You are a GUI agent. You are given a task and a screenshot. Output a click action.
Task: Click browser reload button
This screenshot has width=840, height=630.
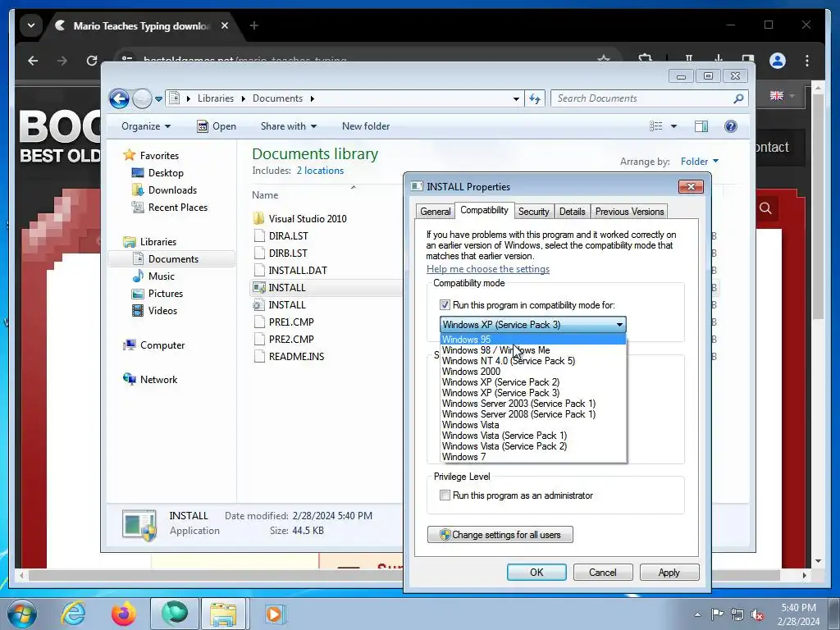tap(92, 61)
